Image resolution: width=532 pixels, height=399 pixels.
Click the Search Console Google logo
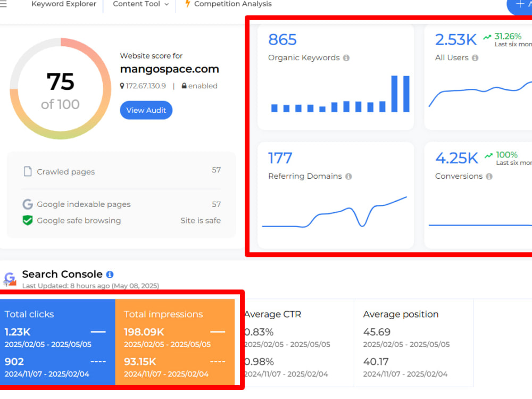click(10, 279)
